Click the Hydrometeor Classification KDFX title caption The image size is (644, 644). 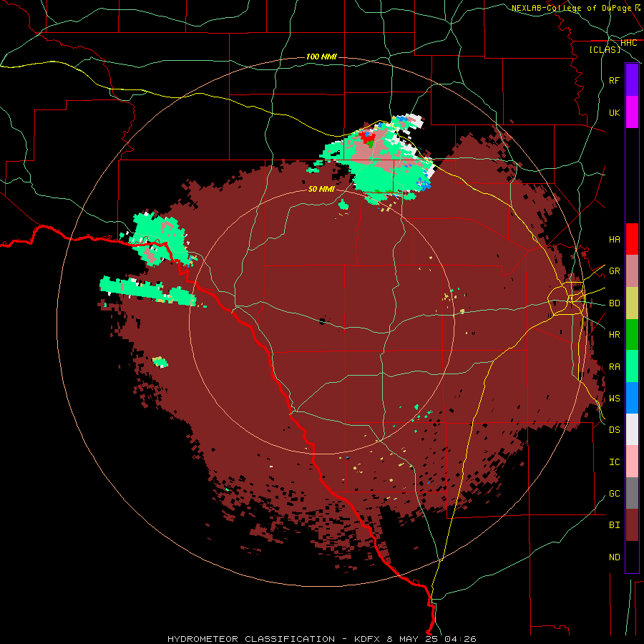[321, 639]
